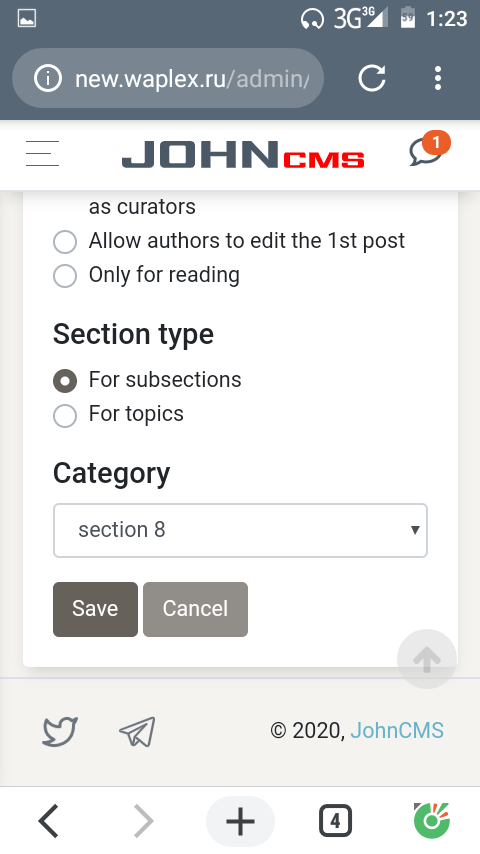480x854 pixels.
Task: Open the Twitter footer icon
Action: [x=60, y=731]
